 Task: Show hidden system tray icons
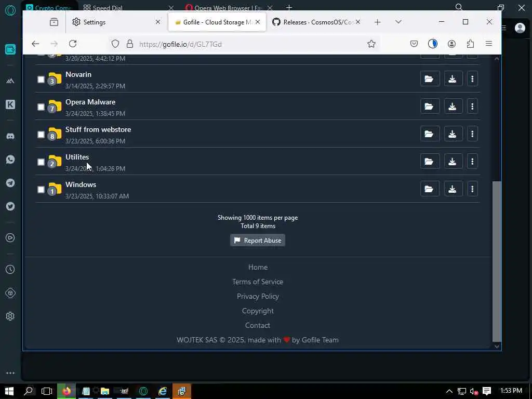pos(449,391)
